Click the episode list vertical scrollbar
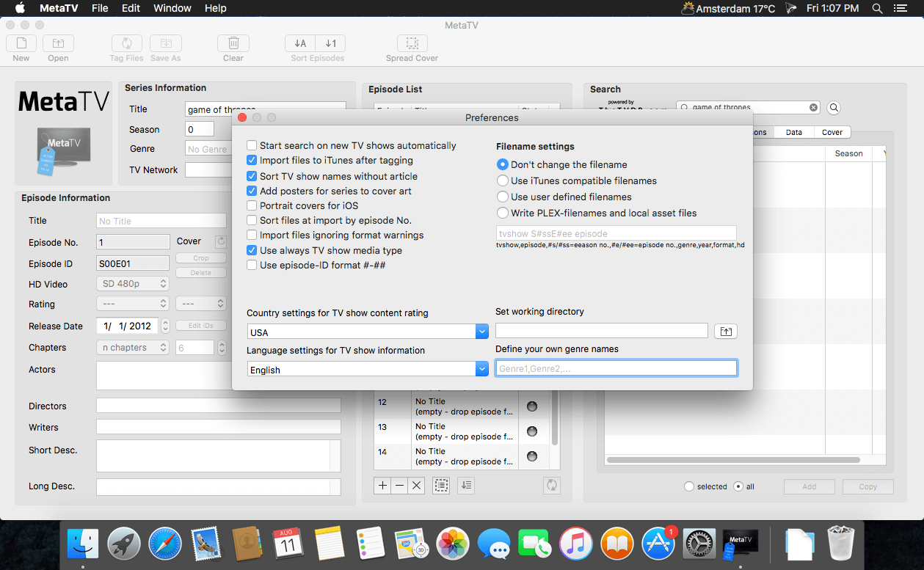This screenshot has height=570, width=924. point(555,418)
